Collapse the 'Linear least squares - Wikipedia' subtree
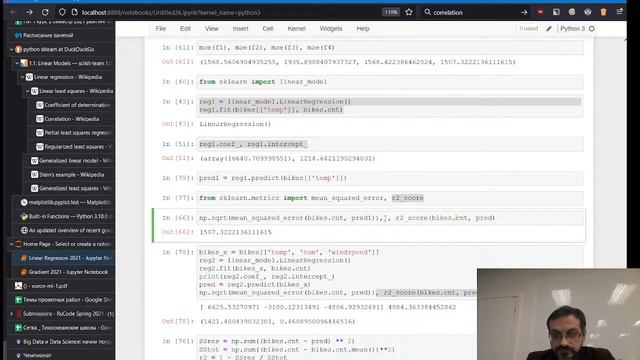This screenshot has height=360, width=640. 28,91
